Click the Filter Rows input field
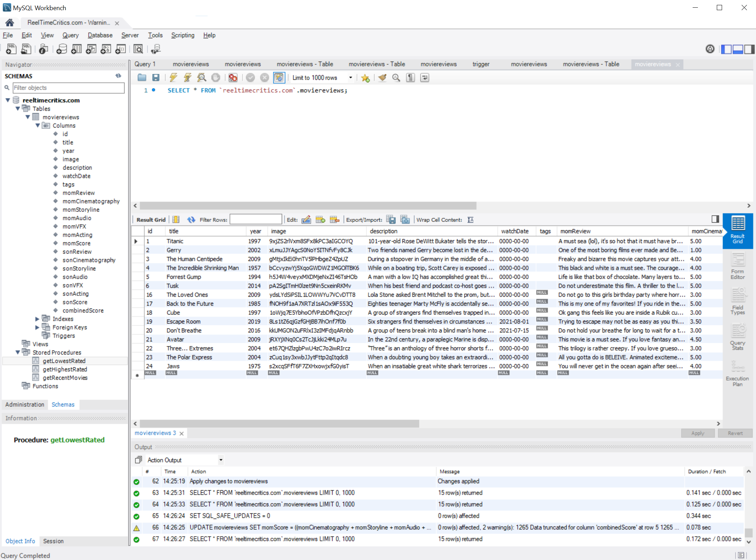This screenshot has width=756, height=560. (256, 220)
